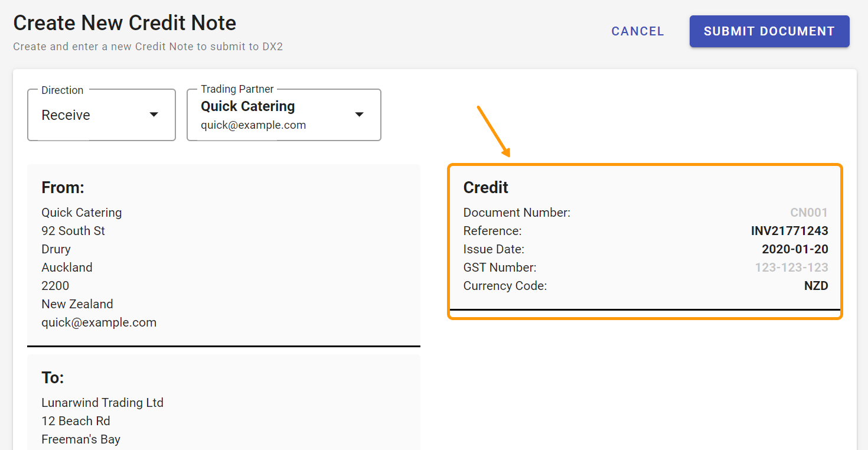The width and height of the screenshot is (868, 450).
Task: Click the highlighted Credit details box
Action: [x=645, y=240]
